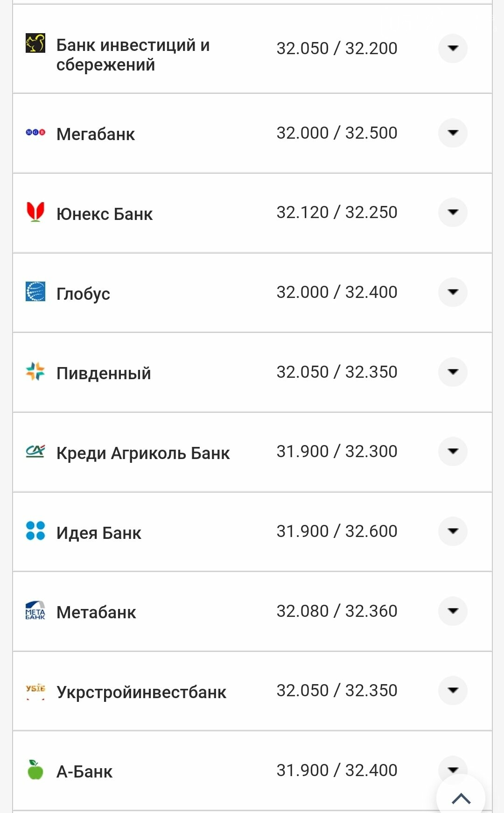Select the Укрстройинвестбанк bank name
Image resolution: width=504 pixels, height=813 pixels.
click(x=141, y=692)
